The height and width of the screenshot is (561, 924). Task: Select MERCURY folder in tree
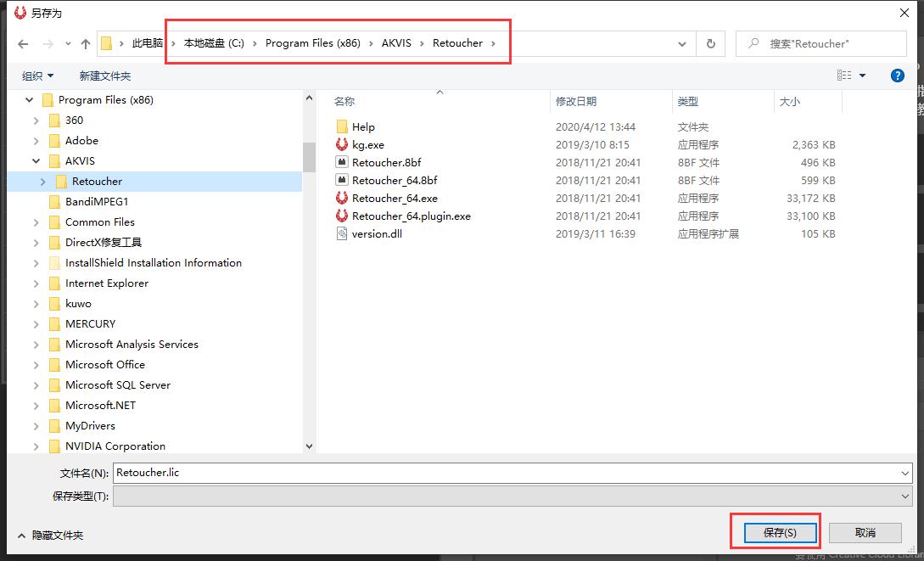(90, 324)
